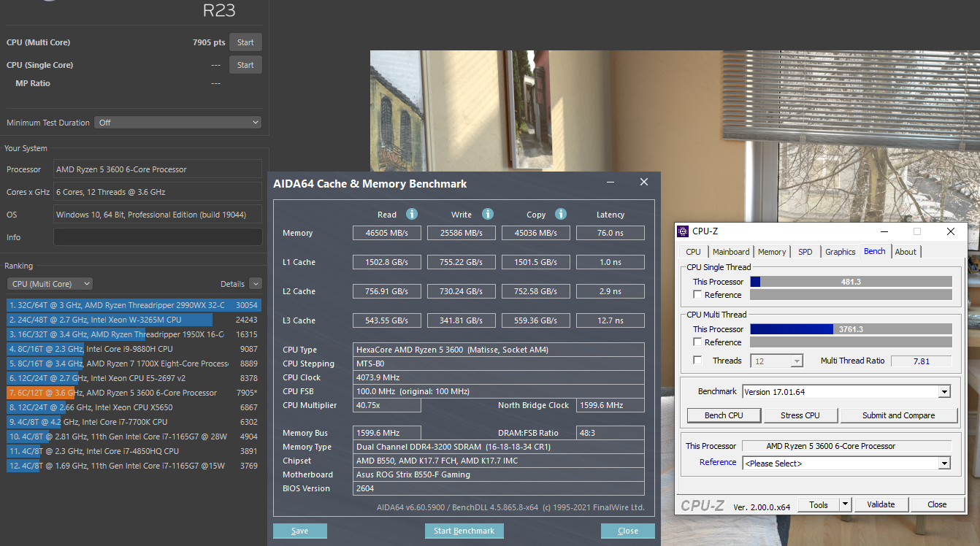Screen dimensions: 980x546
Task: Switch to the Graphics tab in CPU-Z
Action: (841, 252)
